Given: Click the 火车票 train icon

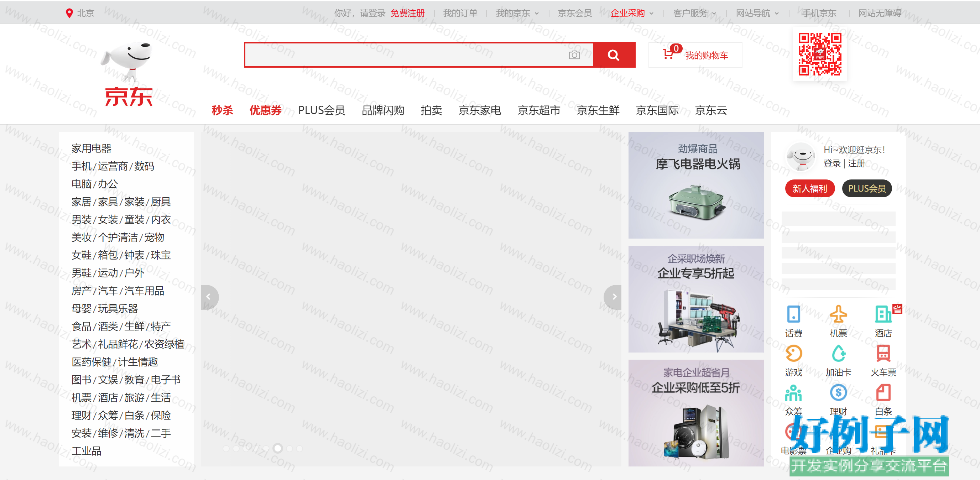Looking at the screenshot, I should coord(883,353).
